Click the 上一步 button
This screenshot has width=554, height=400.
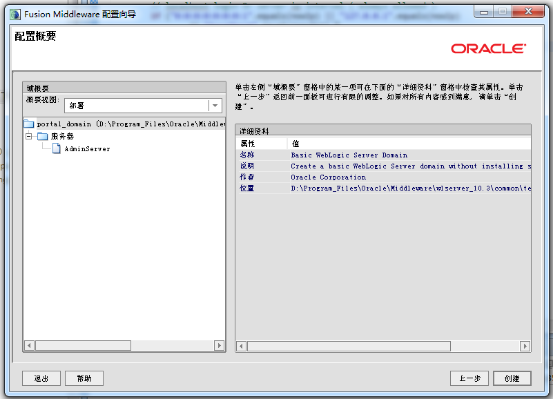(x=470, y=378)
